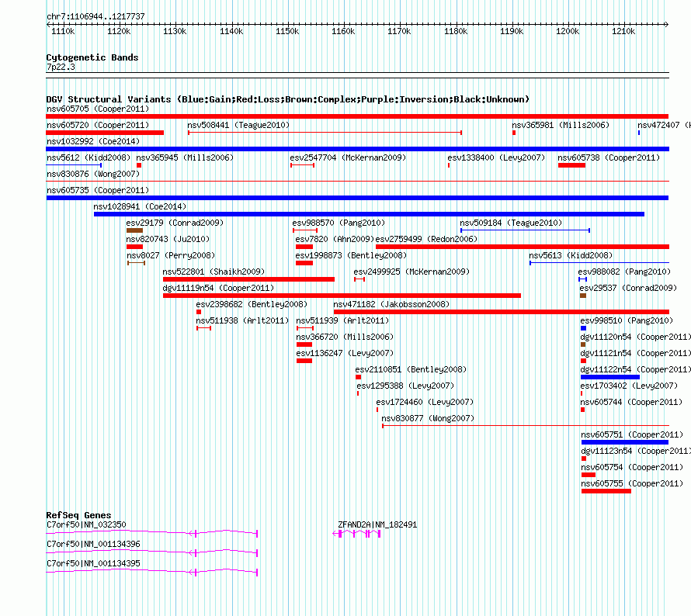Screen dimensions: 691x616
Task: Select nsv471182 (Jakobsson2008) label
Action: [x=391, y=304]
